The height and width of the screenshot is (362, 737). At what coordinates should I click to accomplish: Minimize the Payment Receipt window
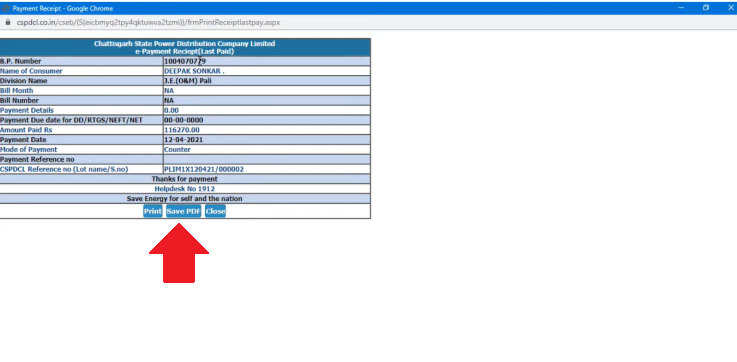681,8
